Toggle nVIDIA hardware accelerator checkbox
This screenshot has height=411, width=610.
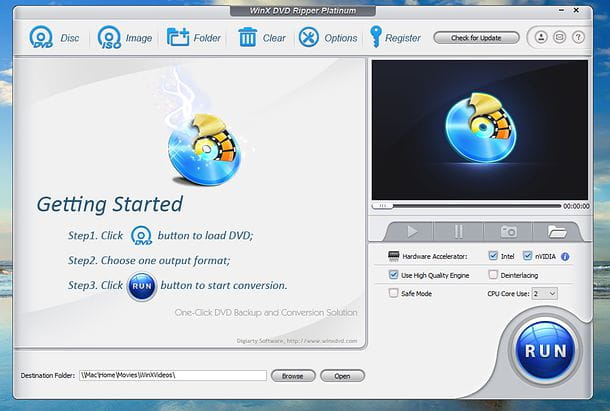[x=527, y=256]
